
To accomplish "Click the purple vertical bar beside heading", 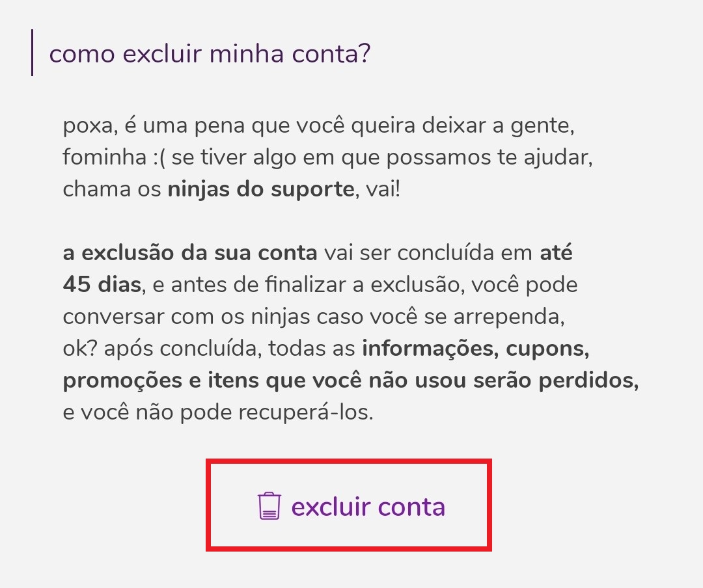I will click(33, 53).
